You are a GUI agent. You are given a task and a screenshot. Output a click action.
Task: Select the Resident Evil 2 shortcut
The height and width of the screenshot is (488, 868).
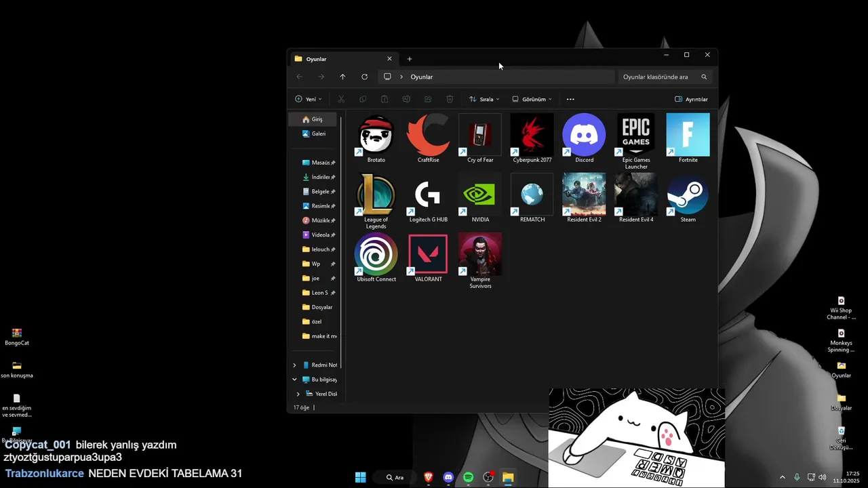[584, 198]
